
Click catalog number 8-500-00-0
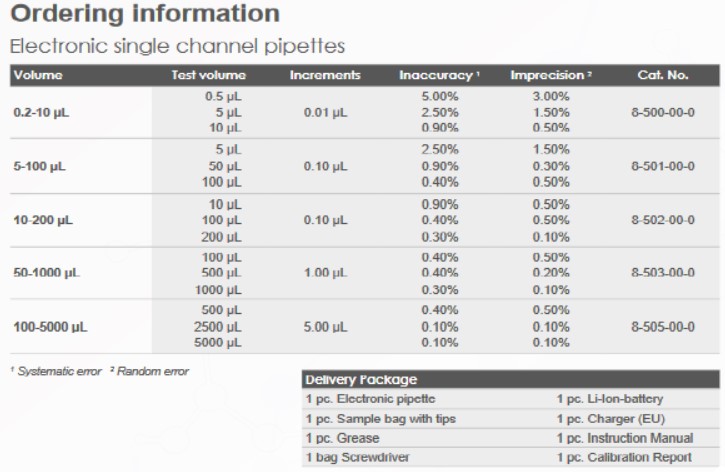[663, 112]
